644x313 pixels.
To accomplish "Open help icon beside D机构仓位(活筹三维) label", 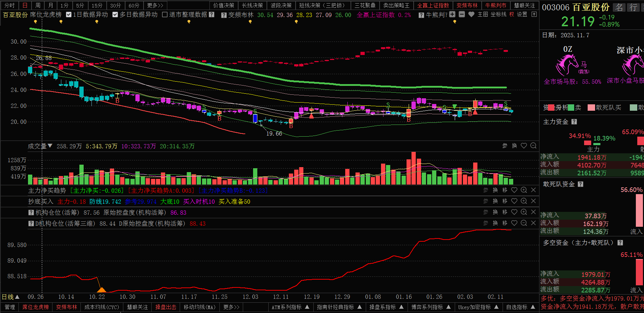I will pos(31,224).
